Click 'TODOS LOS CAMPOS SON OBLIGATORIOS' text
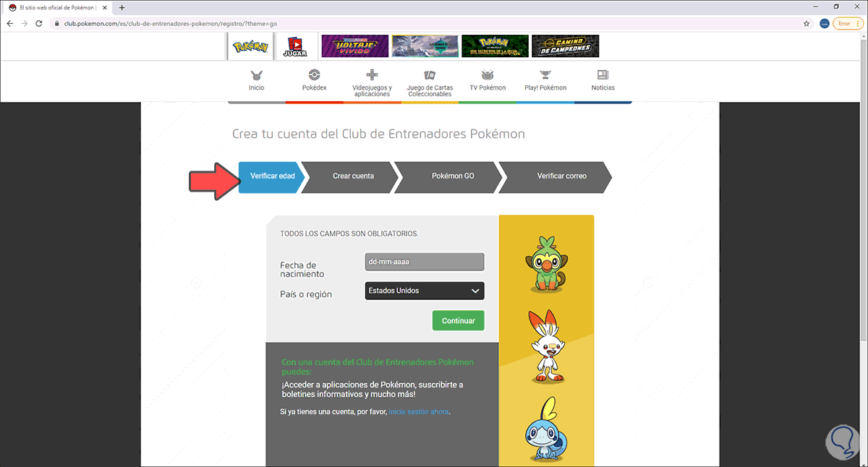This screenshot has width=868, height=467. coord(349,233)
